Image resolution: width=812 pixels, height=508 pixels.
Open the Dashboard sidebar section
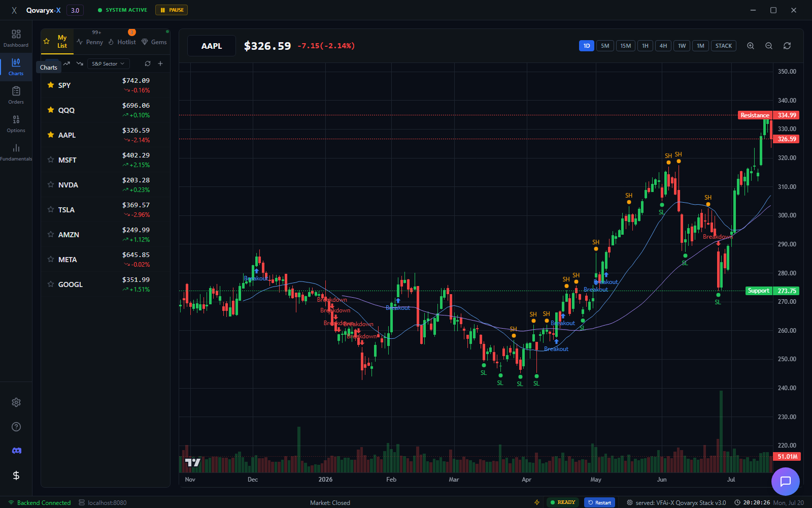[16, 39]
